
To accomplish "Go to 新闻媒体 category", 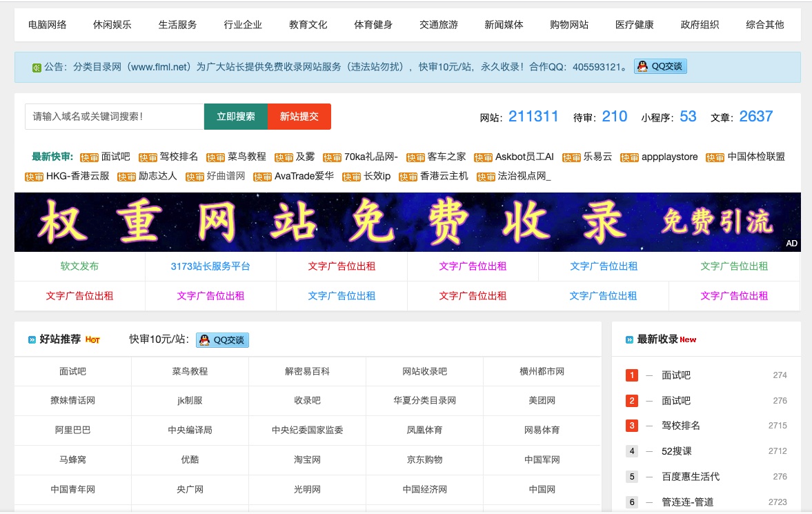I will 504,24.
